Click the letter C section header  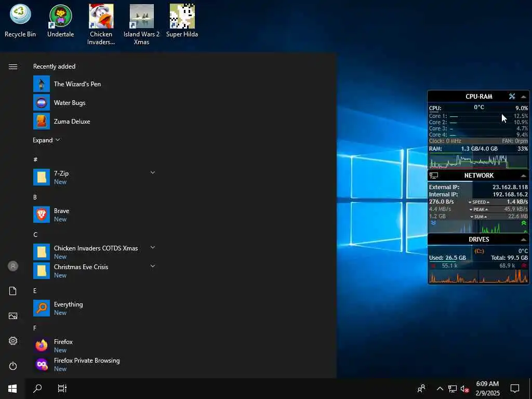[35, 234]
